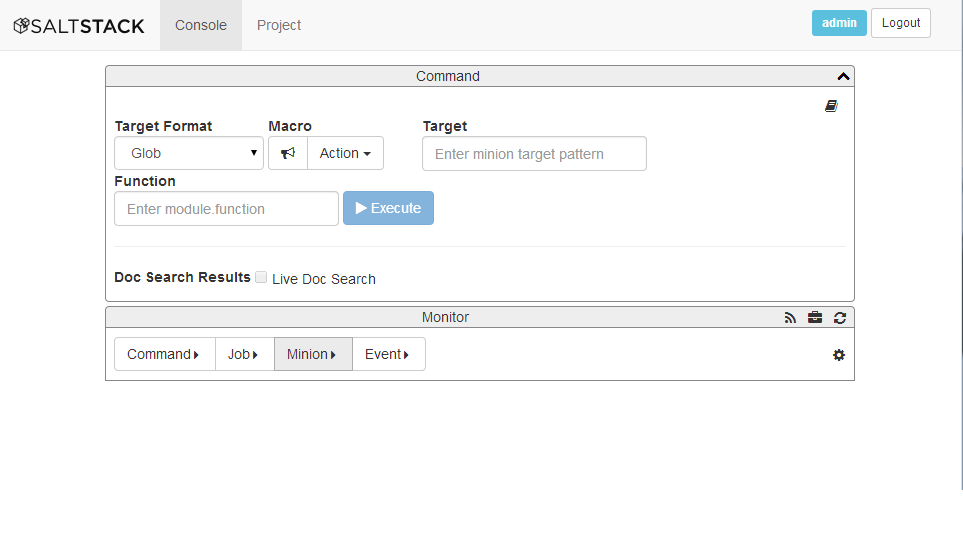Enable Live Doc Search checkbox
963x540 pixels.
click(x=261, y=278)
